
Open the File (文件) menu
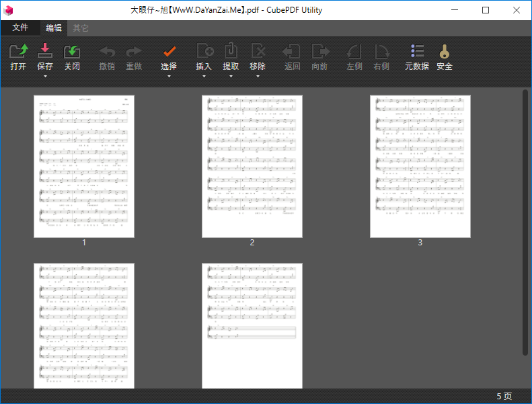(20, 28)
